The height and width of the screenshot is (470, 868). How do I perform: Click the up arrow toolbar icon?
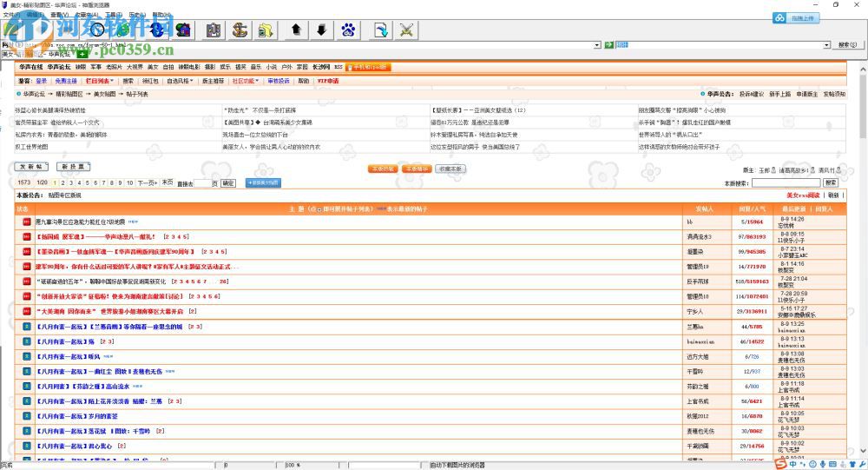(296, 30)
